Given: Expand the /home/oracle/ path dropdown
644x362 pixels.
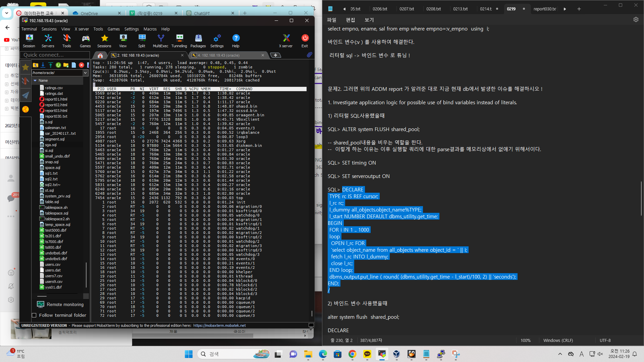Looking at the screenshot, I should tap(85, 73).
